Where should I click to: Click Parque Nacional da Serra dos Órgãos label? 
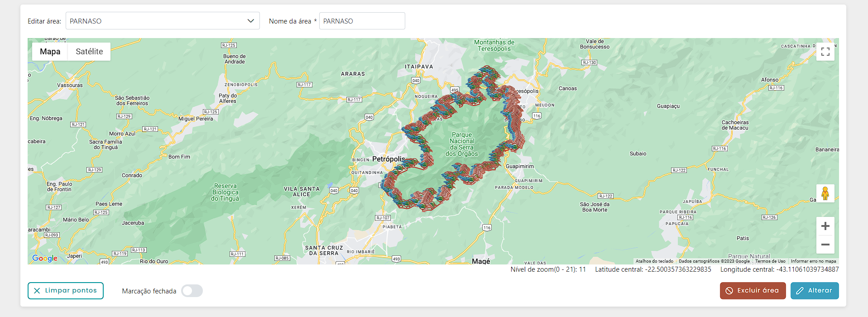pyautogui.click(x=461, y=144)
